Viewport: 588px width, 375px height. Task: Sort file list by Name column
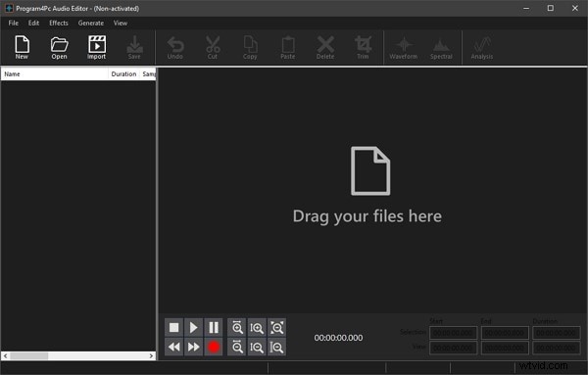click(x=55, y=74)
